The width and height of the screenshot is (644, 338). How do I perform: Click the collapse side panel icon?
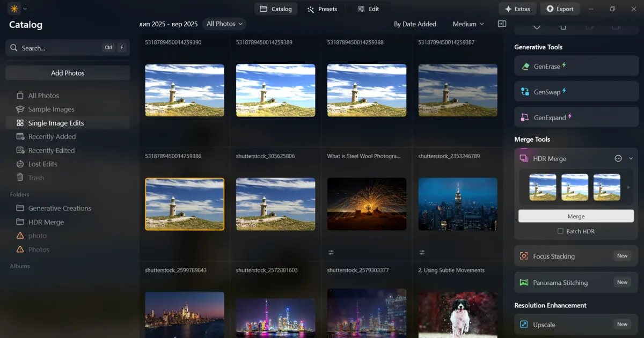(x=502, y=24)
